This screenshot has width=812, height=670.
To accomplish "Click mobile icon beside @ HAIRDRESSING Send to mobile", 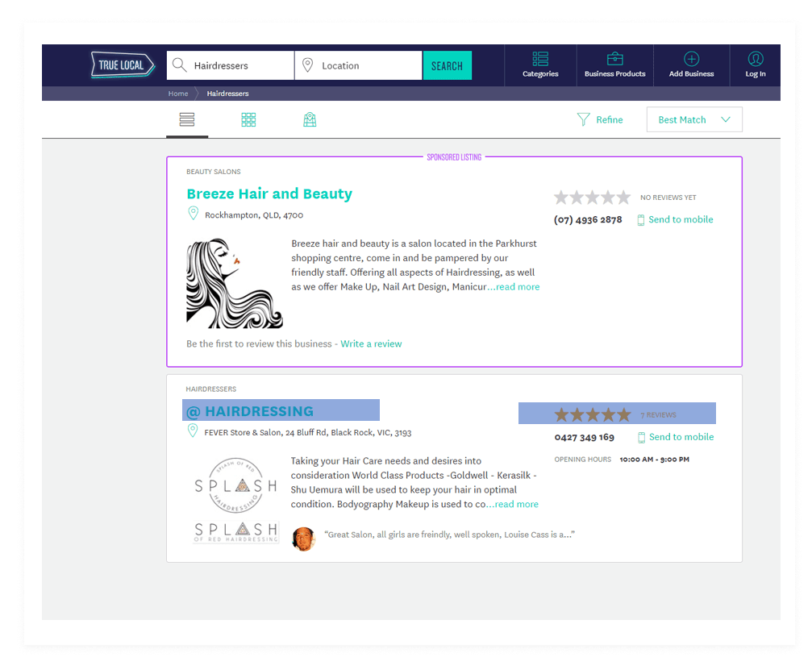I will point(641,438).
